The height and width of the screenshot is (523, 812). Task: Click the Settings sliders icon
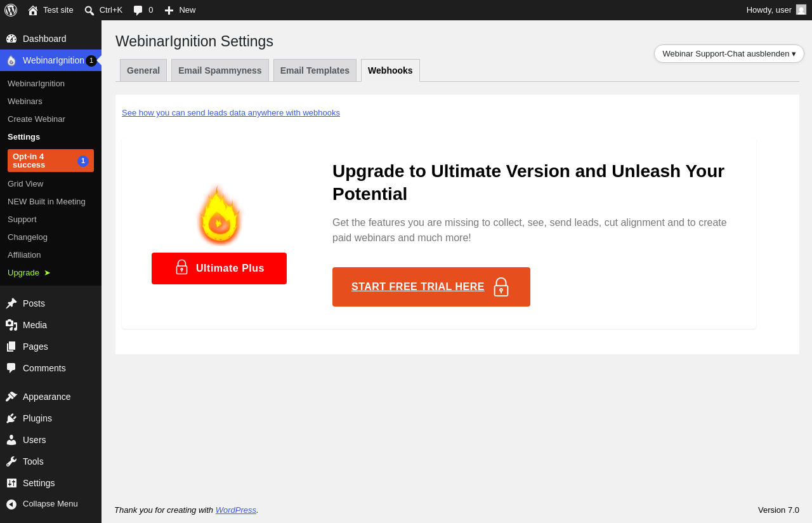[x=11, y=483]
